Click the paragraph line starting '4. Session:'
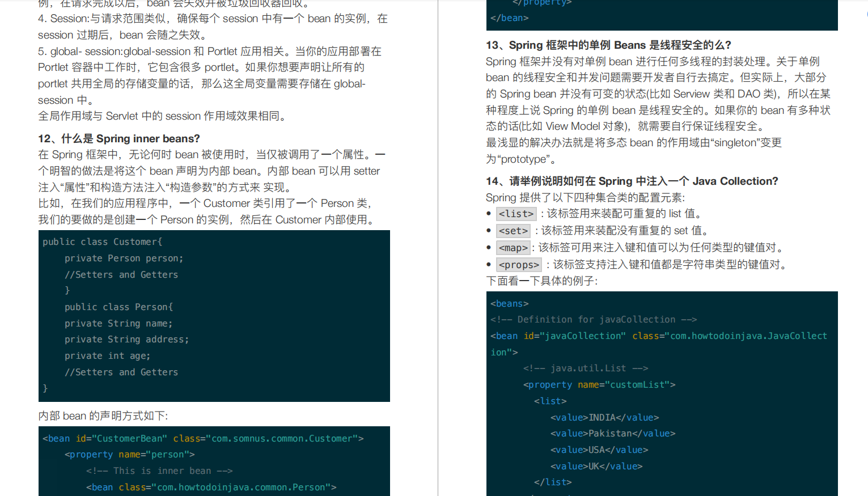This screenshot has width=868, height=496. (x=213, y=18)
